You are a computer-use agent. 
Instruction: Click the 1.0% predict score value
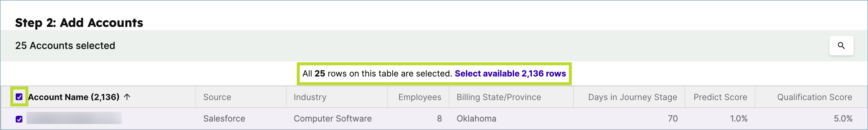(739, 119)
